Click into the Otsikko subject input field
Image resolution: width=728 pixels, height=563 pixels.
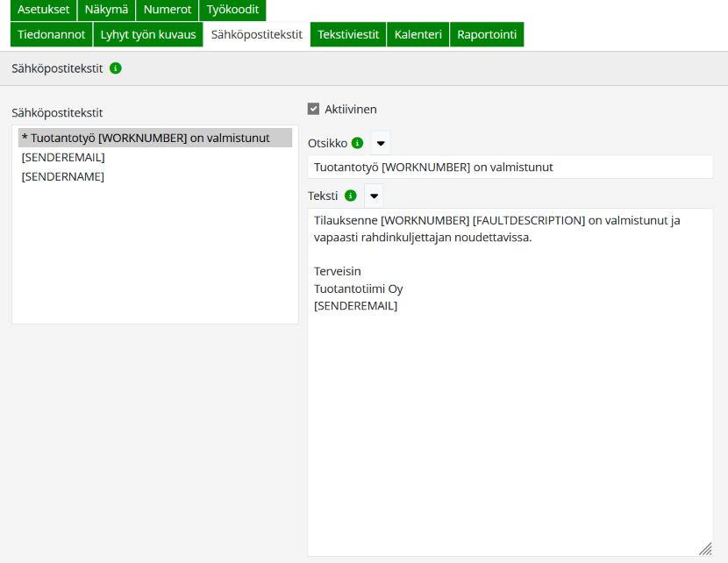point(510,167)
